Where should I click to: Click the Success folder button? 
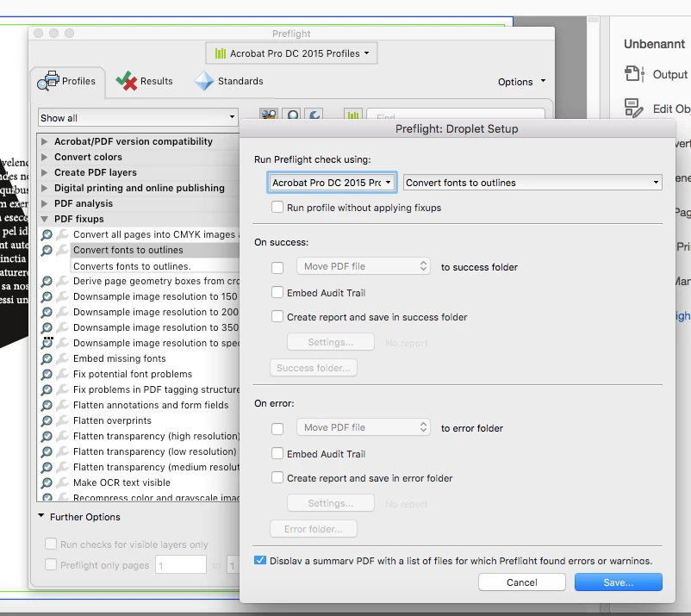click(x=314, y=368)
